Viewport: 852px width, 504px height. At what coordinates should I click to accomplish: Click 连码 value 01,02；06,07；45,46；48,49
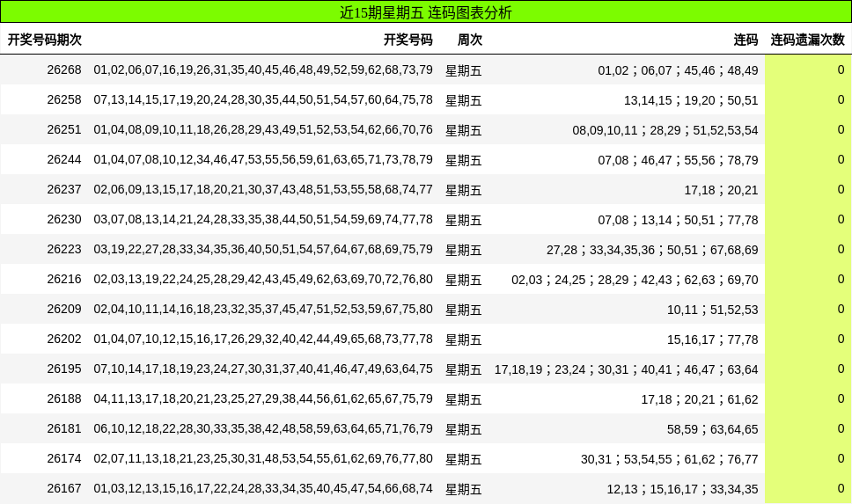[x=678, y=70]
